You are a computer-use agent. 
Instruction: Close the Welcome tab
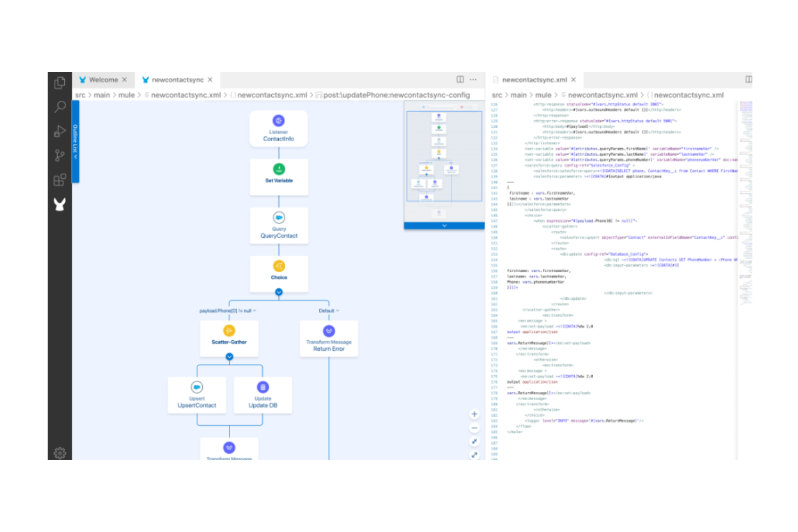pyautogui.click(x=125, y=80)
